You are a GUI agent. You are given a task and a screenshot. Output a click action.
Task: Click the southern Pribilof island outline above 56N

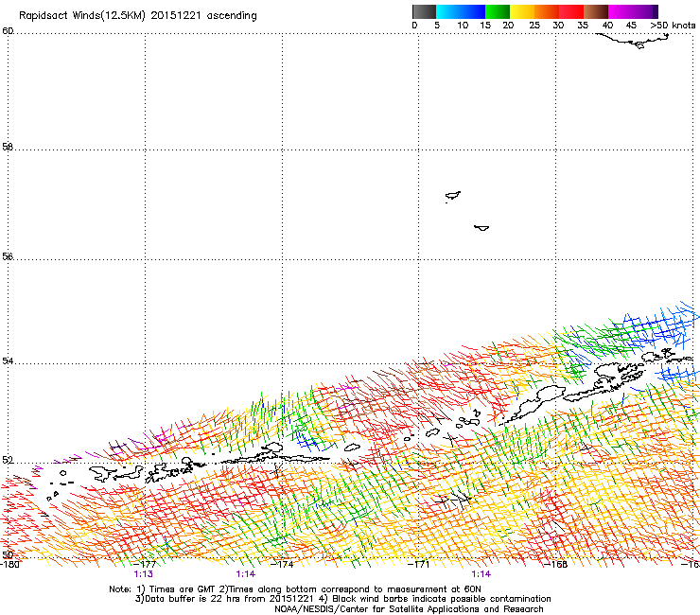[481, 228]
